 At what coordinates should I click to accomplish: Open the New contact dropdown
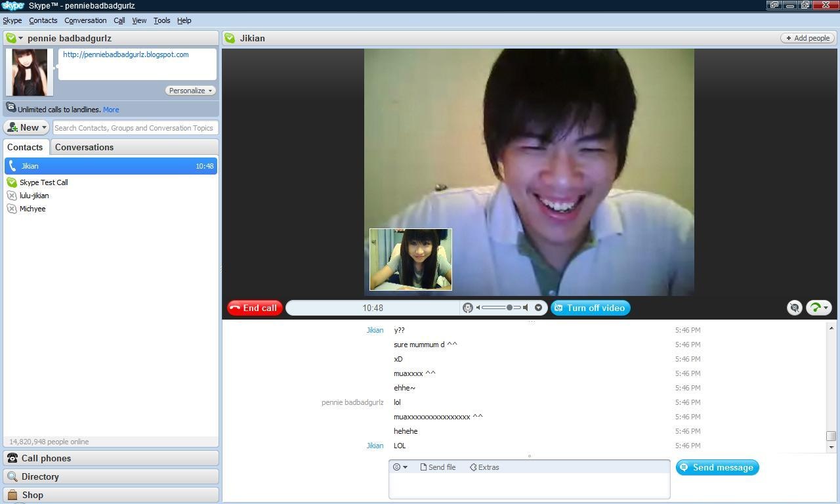(27, 127)
